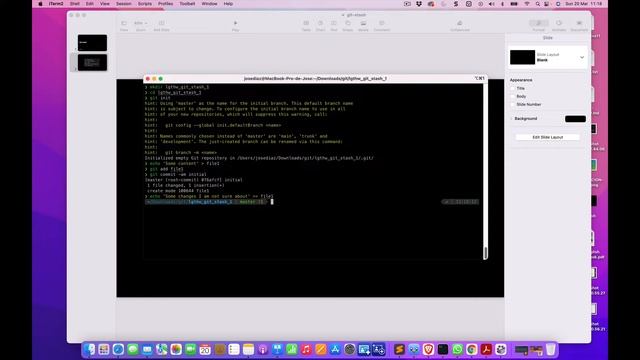Open Podcasts from the Dock
The image size is (640, 360).
(x=263, y=349)
